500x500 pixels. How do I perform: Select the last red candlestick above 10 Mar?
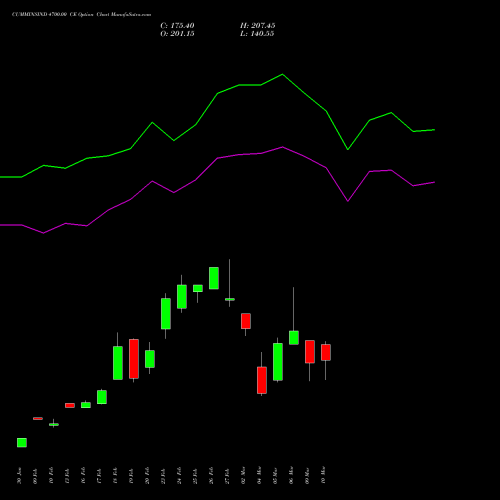326,352
